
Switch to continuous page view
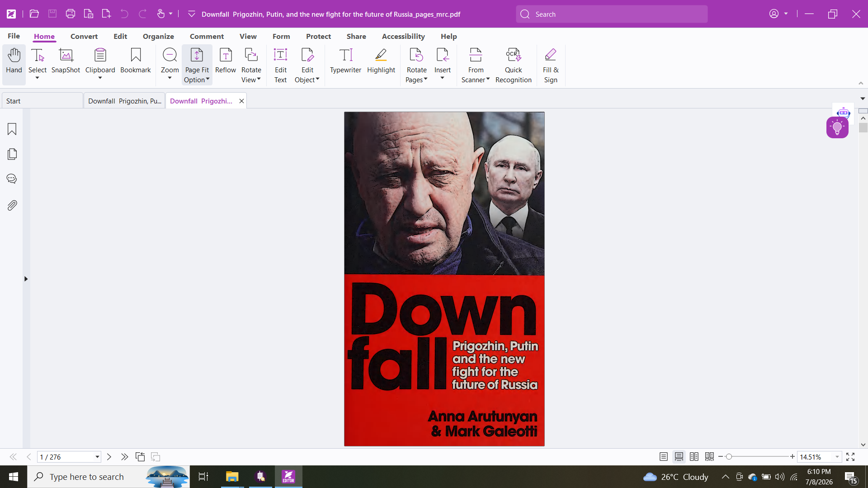click(679, 457)
